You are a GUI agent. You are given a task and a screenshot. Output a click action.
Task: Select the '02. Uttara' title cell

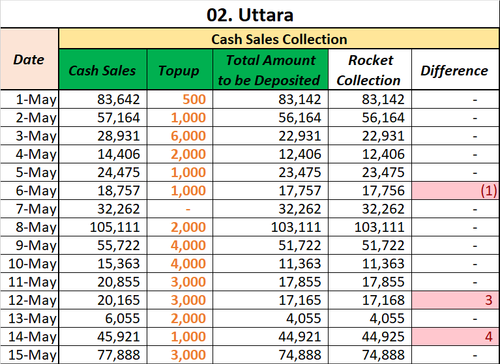click(x=250, y=14)
